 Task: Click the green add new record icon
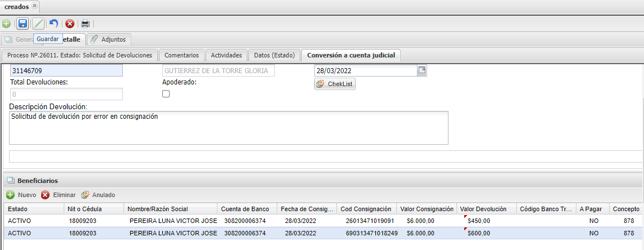pos(6,24)
